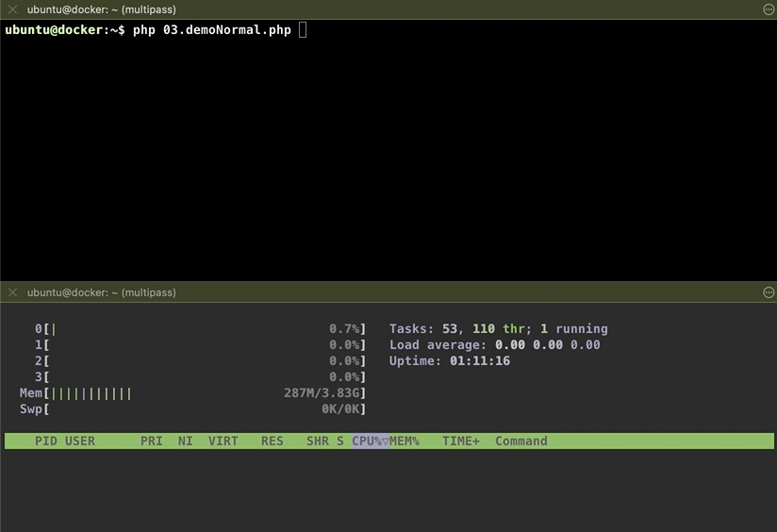777x532 pixels.
Task: Click the Mem usage bar meter
Action: click(x=192, y=393)
